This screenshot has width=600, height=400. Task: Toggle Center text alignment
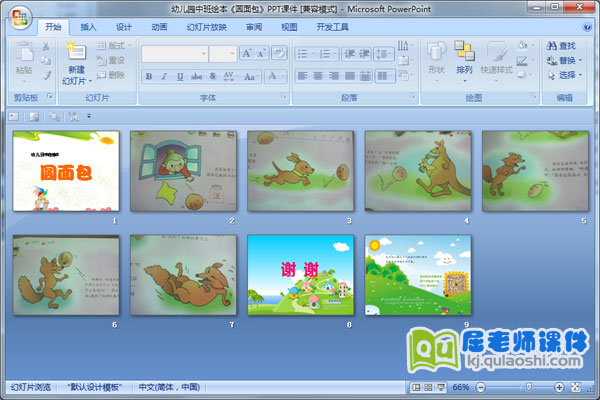[318, 76]
